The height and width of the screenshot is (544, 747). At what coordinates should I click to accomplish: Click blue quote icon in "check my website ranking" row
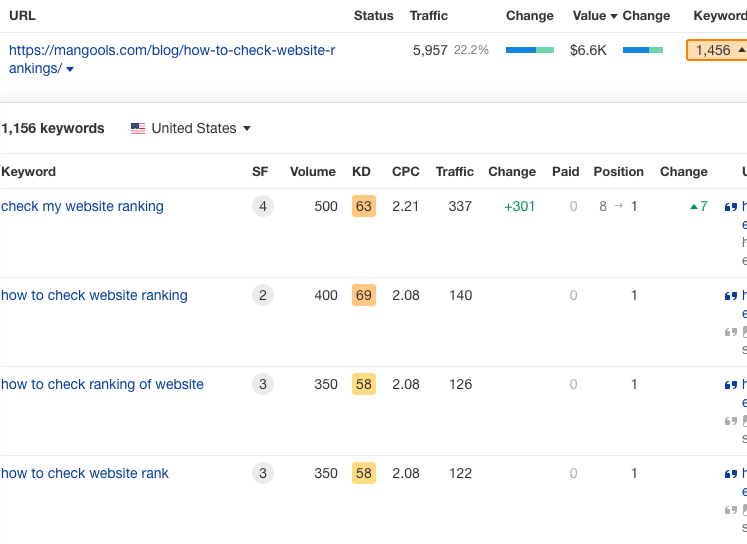click(730, 207)
